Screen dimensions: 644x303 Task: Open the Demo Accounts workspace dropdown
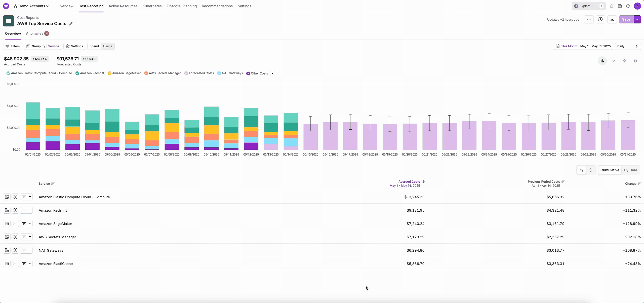coord(31,6)
